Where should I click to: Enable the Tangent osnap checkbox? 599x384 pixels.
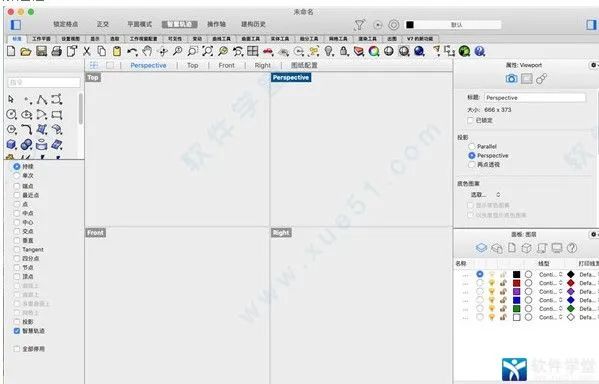16,250
